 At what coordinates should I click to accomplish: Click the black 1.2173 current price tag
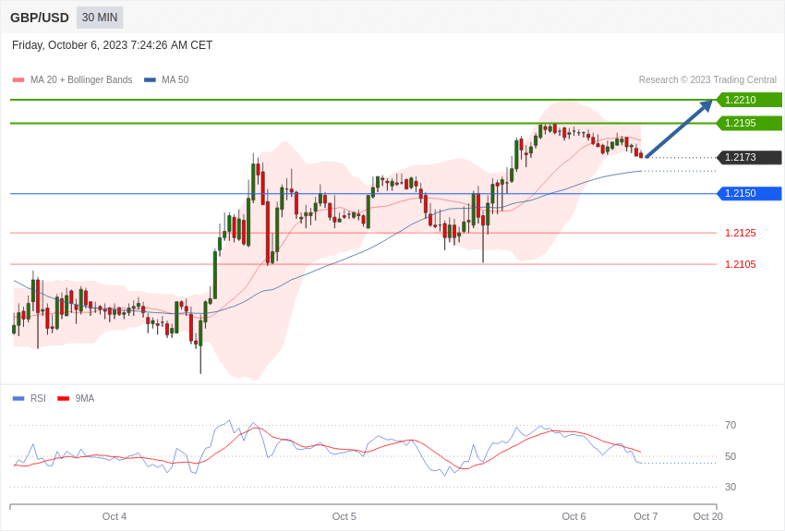point(749,157)
